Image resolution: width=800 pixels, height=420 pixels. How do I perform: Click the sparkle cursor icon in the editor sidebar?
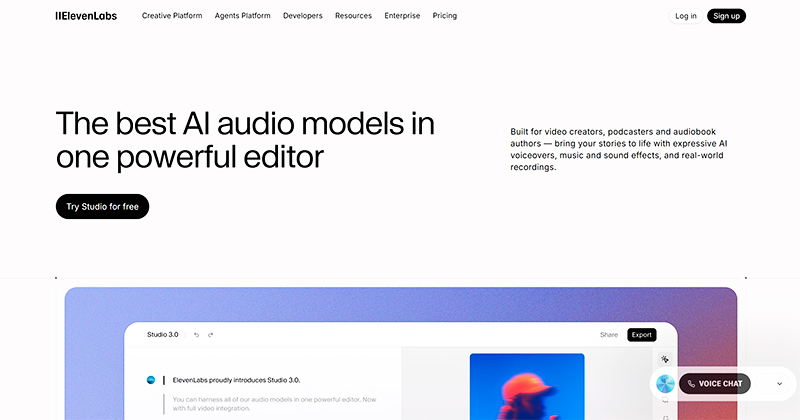[x=666, y=360]
